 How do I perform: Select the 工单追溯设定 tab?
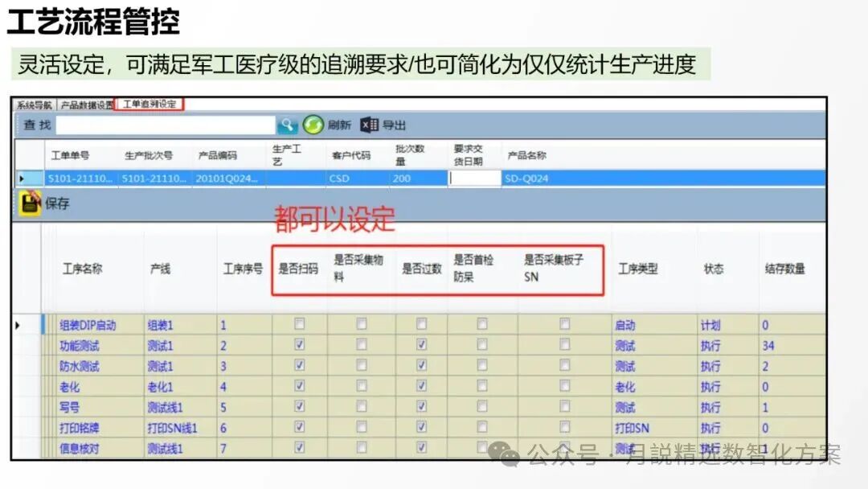click(147, 105)
